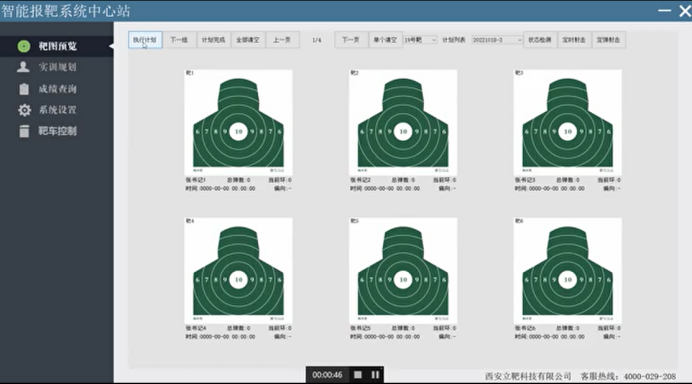Screen dimensions: 692x384
Task: Stop the screen recording
Action: tap(358, 375)
